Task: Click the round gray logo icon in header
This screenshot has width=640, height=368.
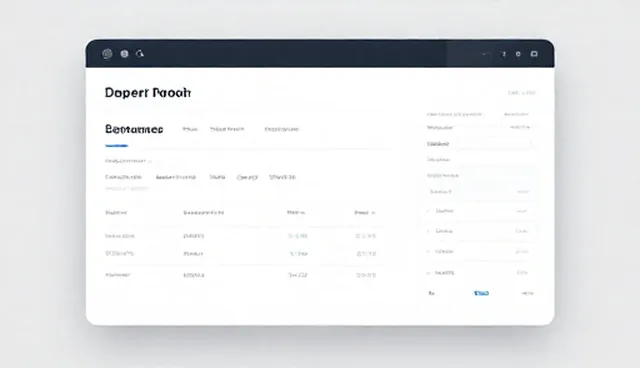Action: coord(107,54)
